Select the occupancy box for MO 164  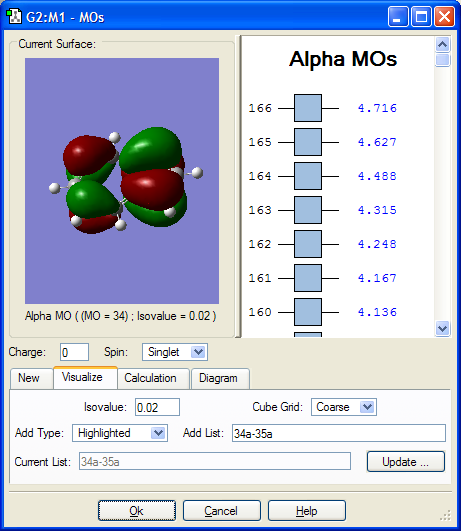(308, 176)
